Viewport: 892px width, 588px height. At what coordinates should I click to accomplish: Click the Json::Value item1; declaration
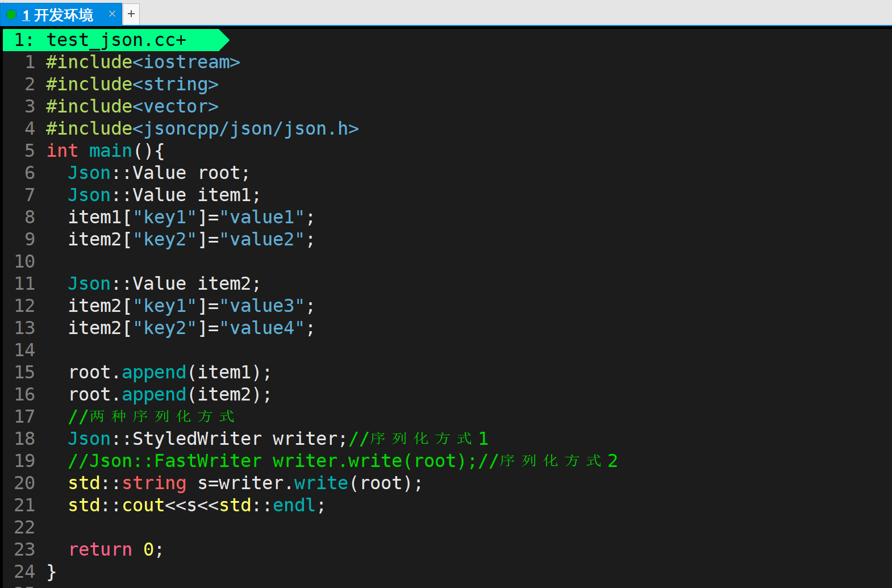[x=164, y=195]
